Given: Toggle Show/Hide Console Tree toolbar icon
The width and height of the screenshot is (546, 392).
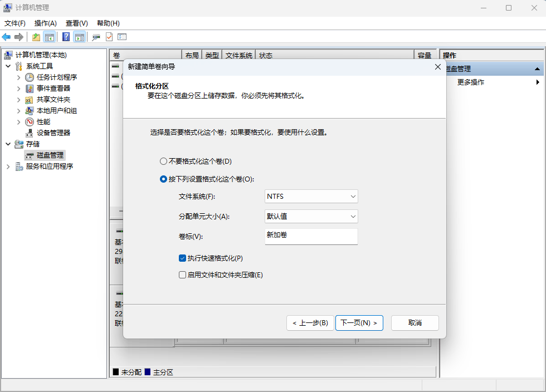Looking at the screenshot, I should coord(50,37).
